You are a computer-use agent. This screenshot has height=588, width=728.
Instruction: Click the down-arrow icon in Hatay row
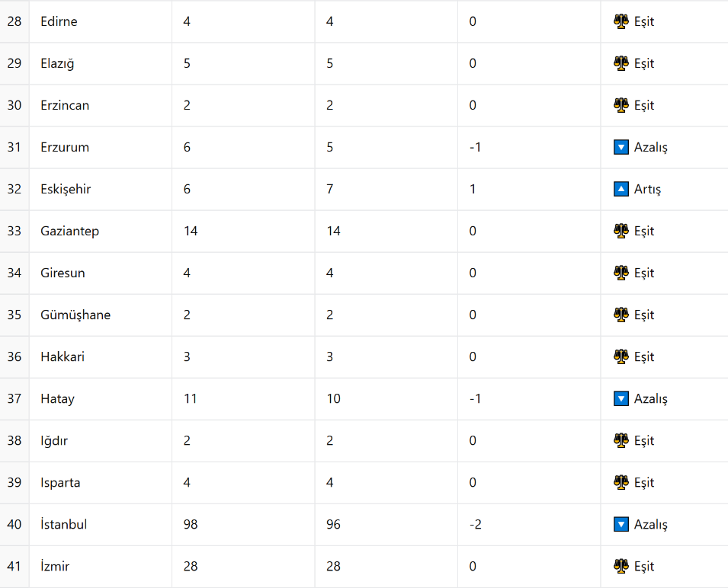(621, 399)
